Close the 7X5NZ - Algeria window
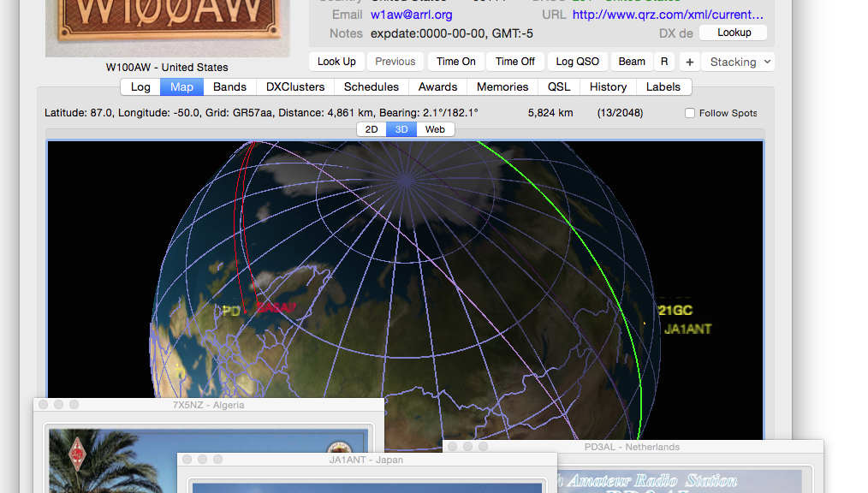Screen dimensions: 868x493 tap(43, 405)
